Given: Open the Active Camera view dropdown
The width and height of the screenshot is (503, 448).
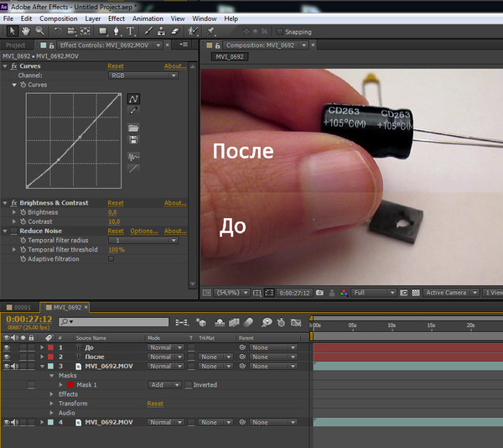Looking at the screenshot, I should (452, 293).
